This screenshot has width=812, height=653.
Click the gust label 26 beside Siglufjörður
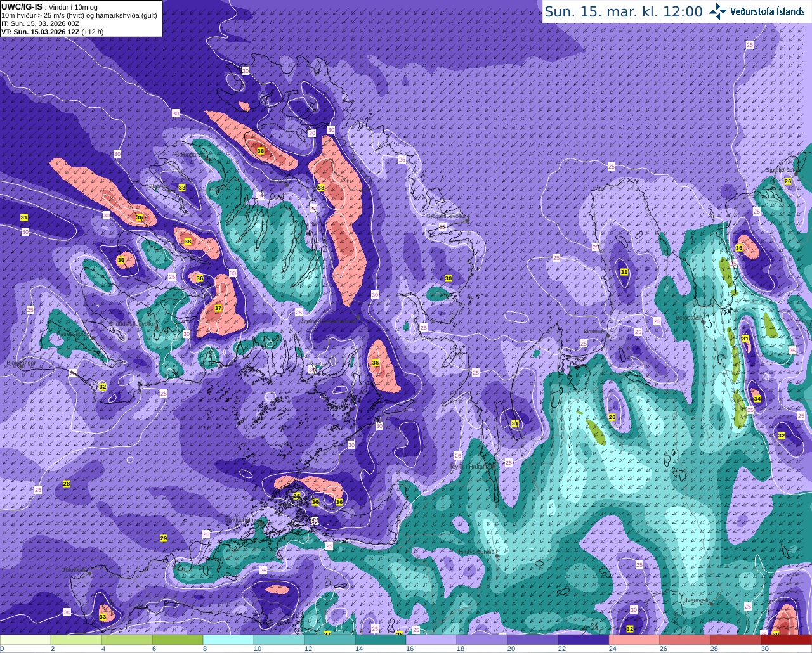point(788,181)
